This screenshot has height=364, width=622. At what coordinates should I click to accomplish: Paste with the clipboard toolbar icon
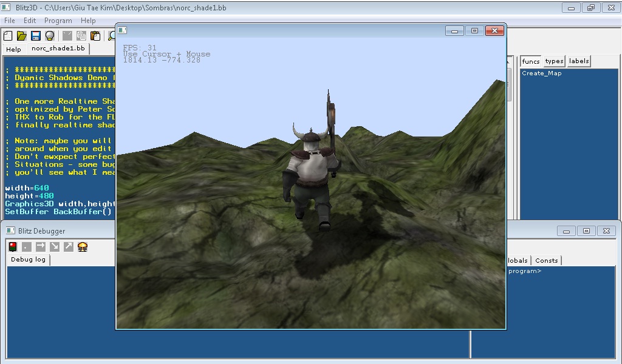pyautogui.click(x=95, y=36)
